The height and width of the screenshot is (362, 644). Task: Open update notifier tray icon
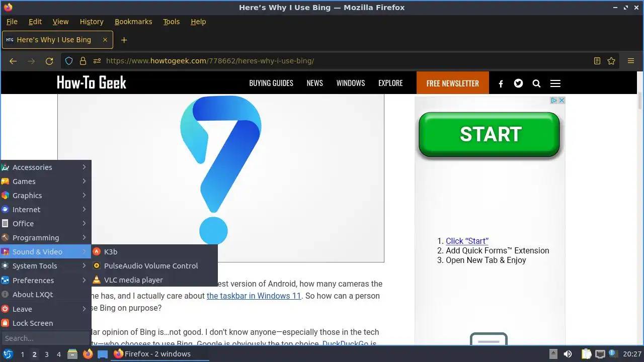pyautogui.click(x=613, y=354)
